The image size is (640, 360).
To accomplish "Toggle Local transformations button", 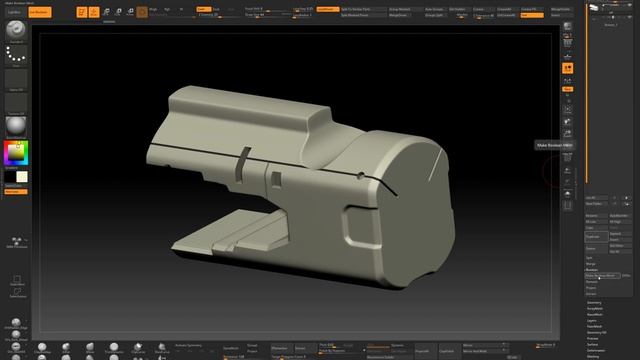I will [567, 68].
